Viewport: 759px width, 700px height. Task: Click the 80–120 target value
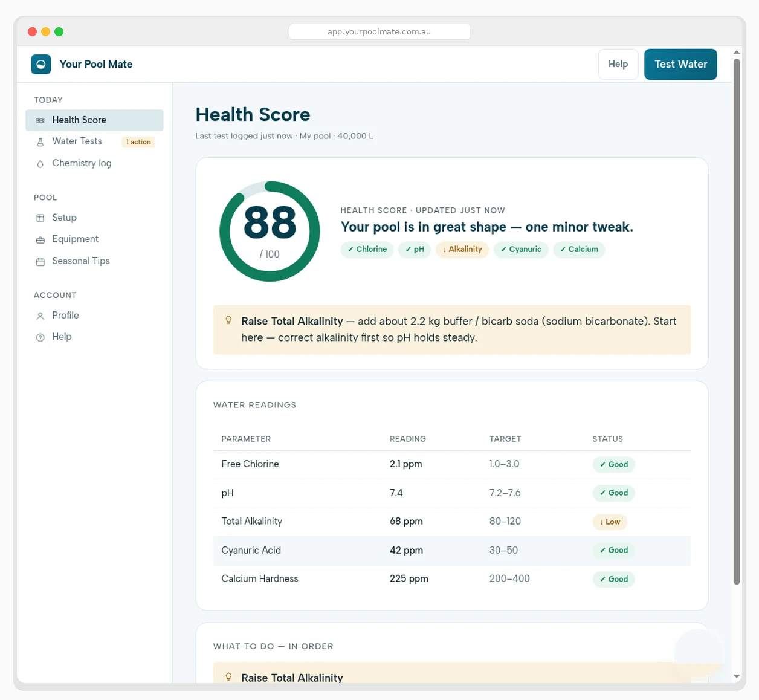505,521
